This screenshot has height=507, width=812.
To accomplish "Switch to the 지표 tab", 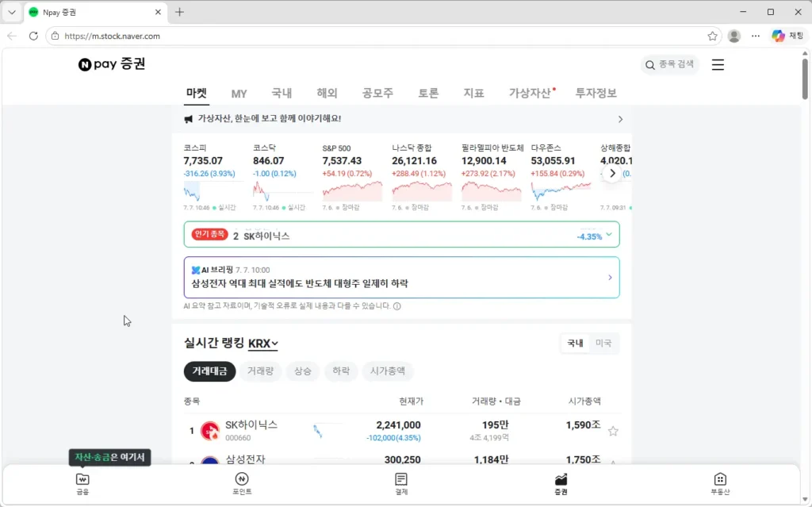I will point(474,94).
